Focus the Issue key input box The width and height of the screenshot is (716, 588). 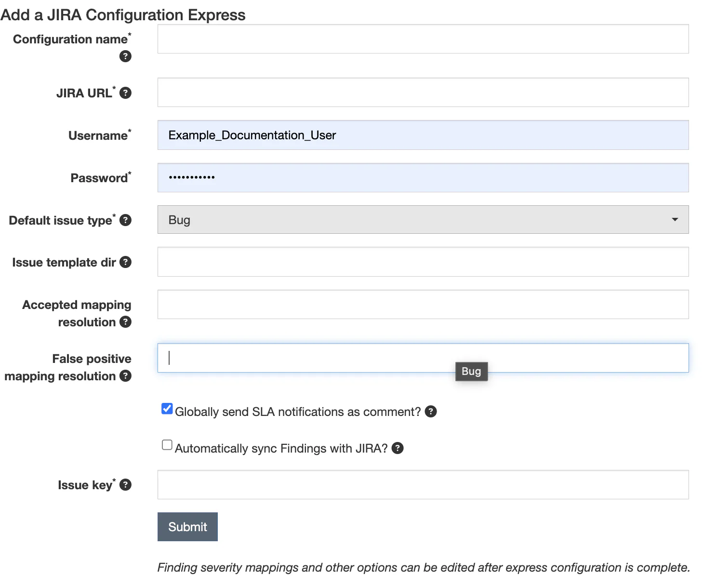click(x=423, y=485)
